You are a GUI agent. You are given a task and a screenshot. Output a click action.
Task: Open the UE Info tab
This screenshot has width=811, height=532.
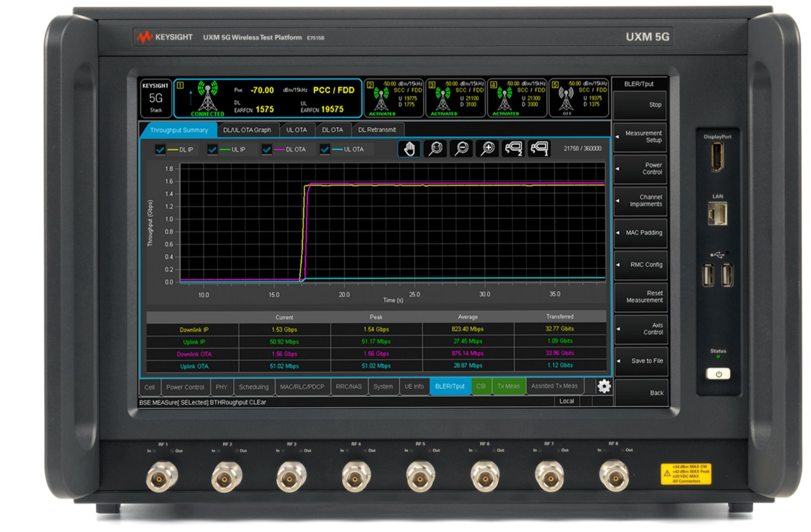[414, 386]
